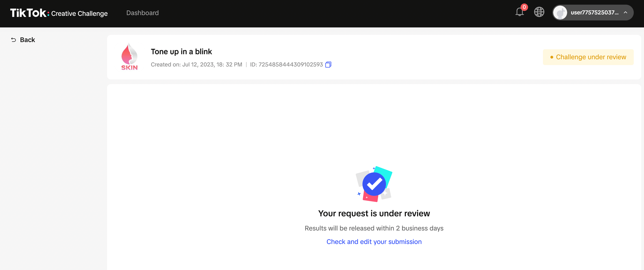Click the copy ID clipboard icon
Screen dimensions: 644x270
point(328,64)
